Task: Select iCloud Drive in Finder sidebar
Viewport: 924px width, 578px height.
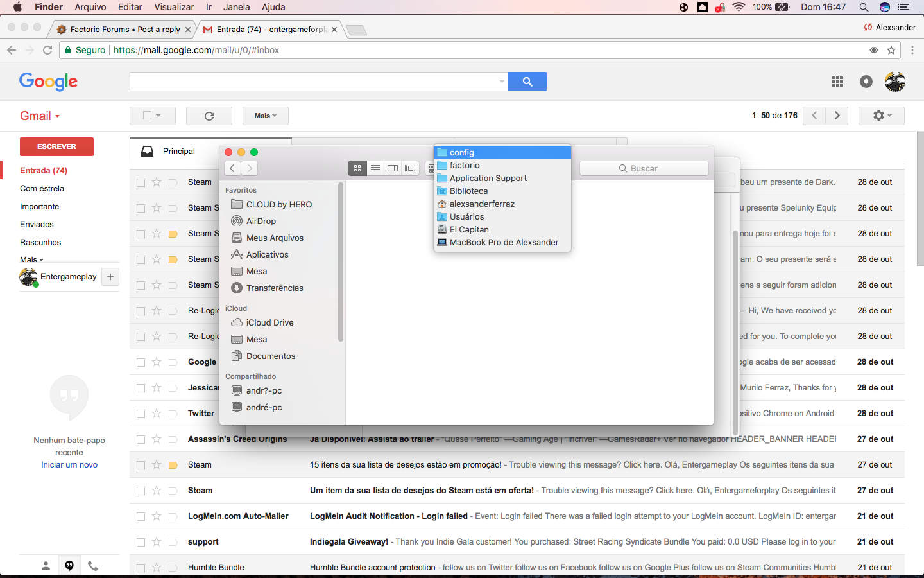Action: [x=269, y=322]
